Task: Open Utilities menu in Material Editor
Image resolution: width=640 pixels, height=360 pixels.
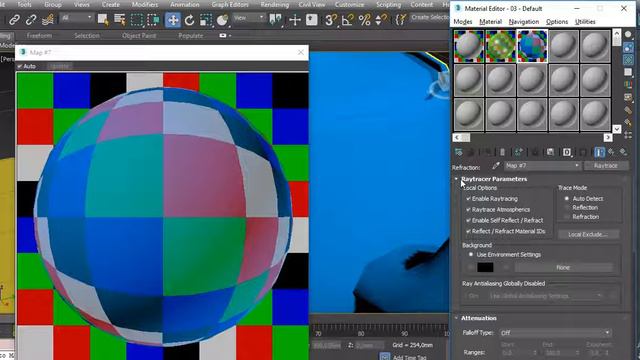Action: click(585, 22)
